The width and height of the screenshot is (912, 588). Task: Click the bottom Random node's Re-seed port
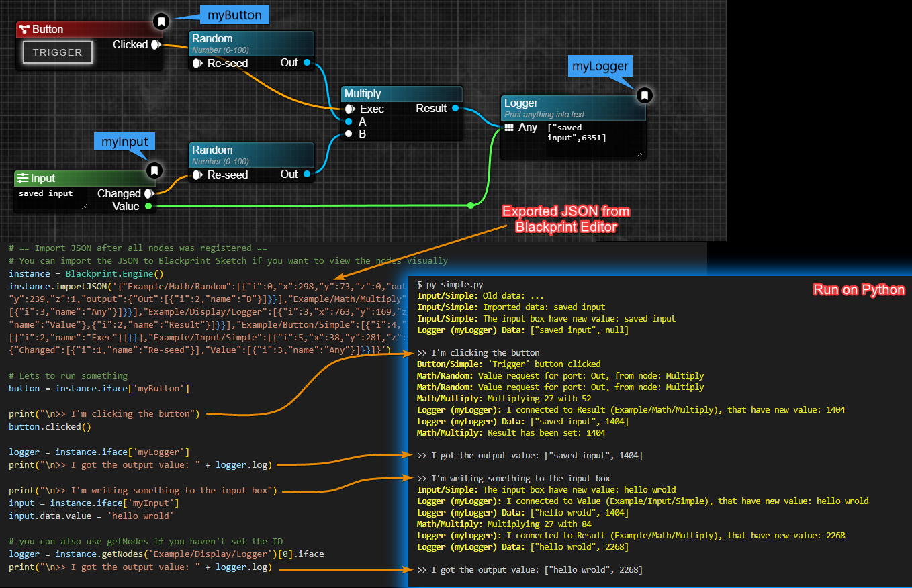(198, 175)
